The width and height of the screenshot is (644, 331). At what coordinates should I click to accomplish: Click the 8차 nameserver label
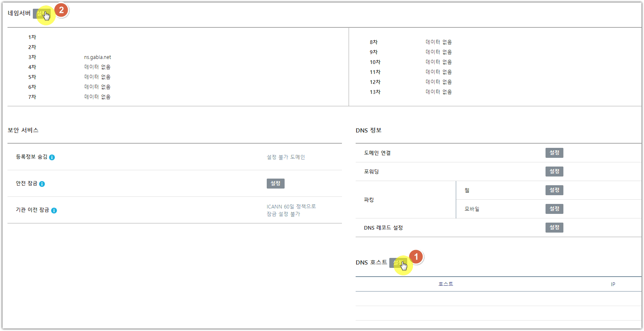pyautogui.click(x=374, y=42)
